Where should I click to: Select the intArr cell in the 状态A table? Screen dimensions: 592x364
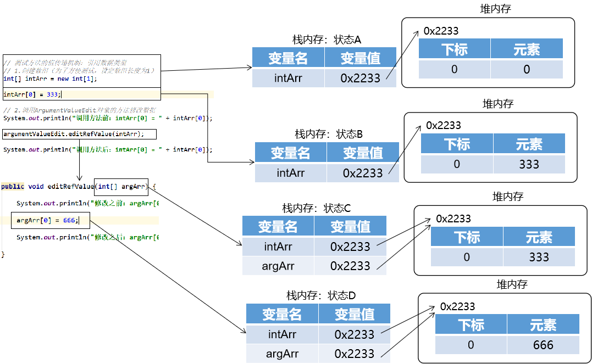point(289,78)
